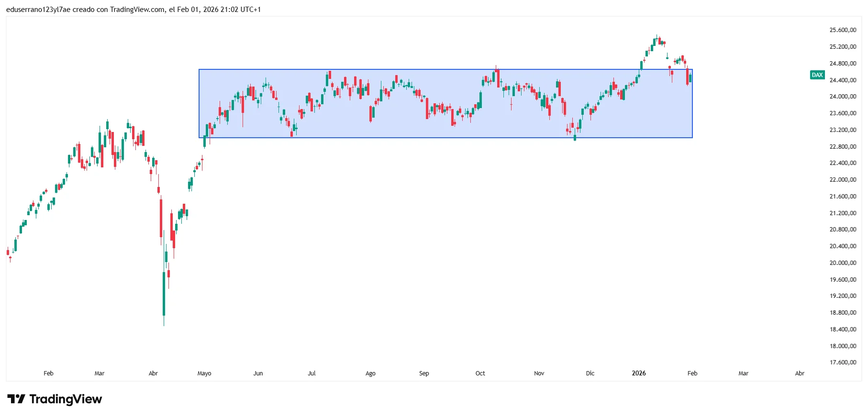The width and height of the screenshot is (868, 417).
Task: Select the 25.600,00 price axis label
Action: tap(843, 30)
